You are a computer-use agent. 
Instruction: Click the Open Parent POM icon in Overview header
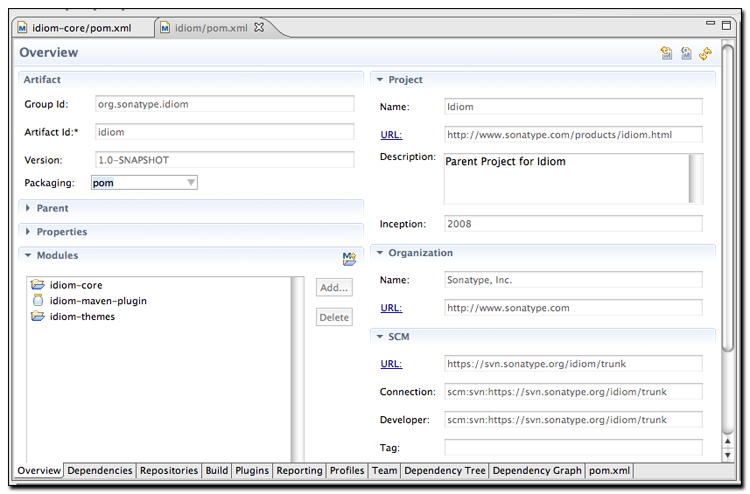[x=666, y=53]
